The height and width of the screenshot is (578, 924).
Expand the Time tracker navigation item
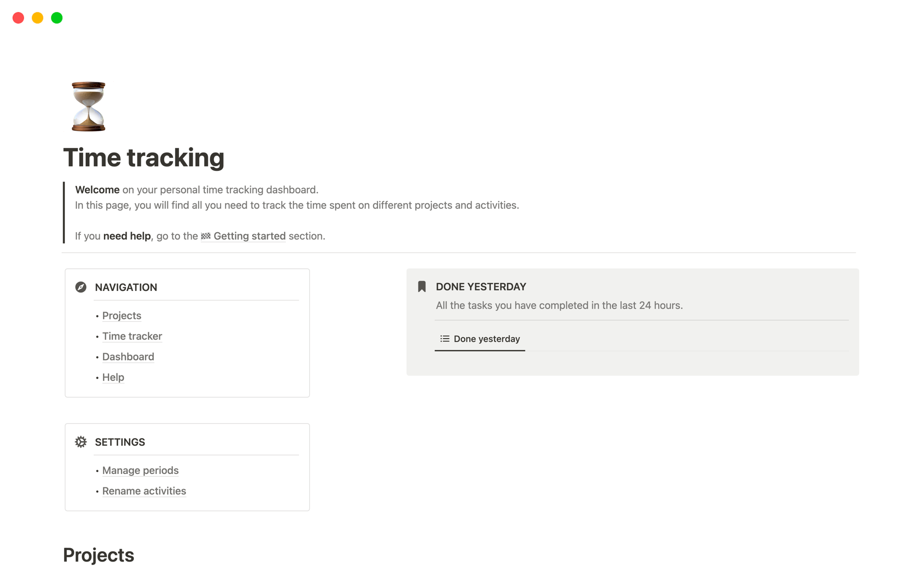(132, 336)
